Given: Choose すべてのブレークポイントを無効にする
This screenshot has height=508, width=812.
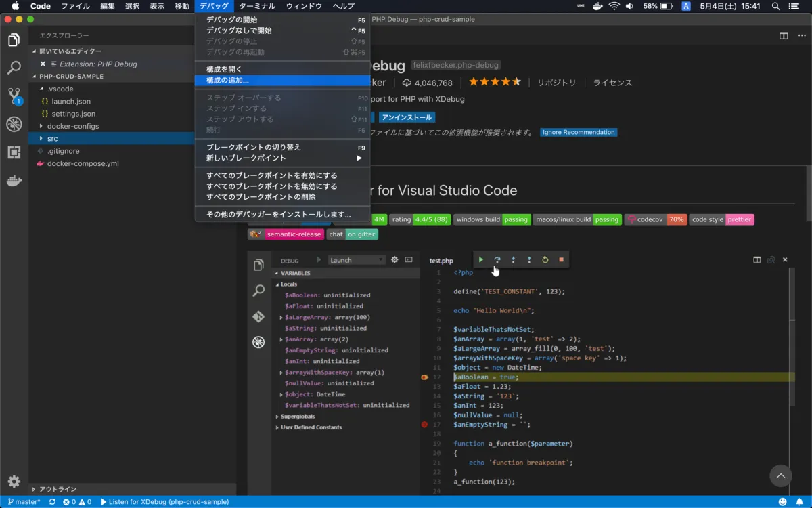Looking at the screenshot, I should 282,186.
